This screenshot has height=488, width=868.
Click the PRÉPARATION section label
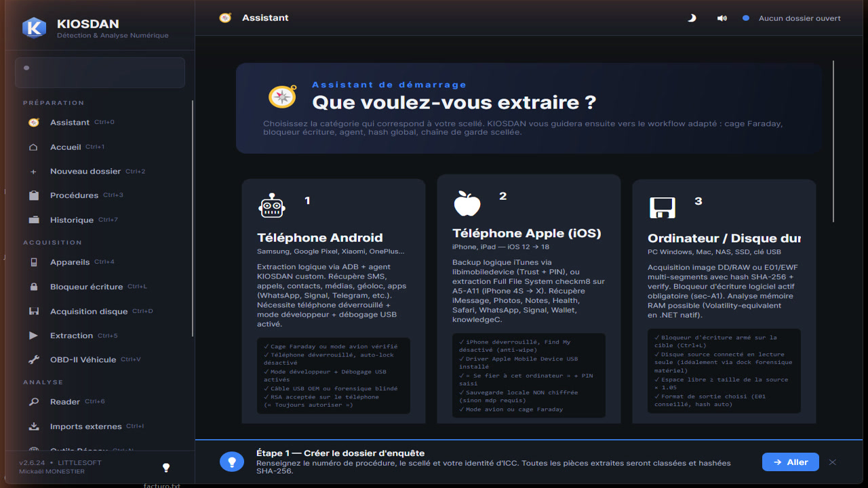pos(54,103)
